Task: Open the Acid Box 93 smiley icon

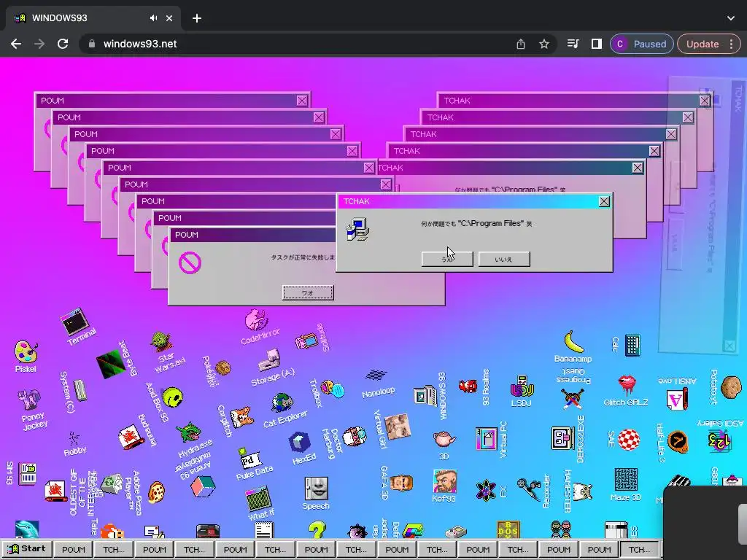Action: tap(172, 397)
